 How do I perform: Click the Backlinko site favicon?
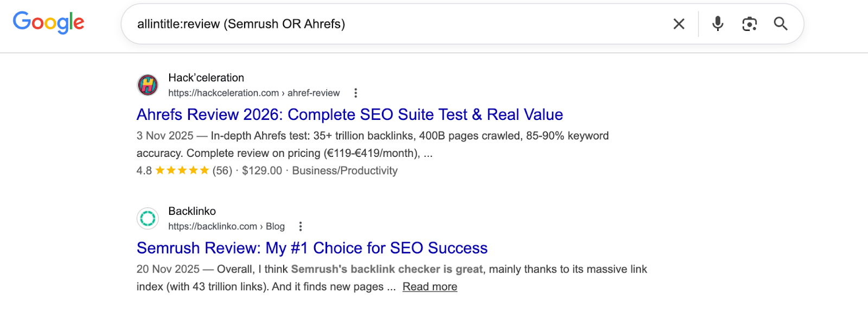148,218
